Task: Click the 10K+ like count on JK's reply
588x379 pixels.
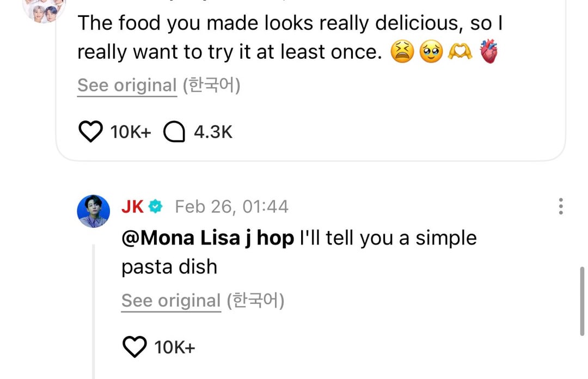Action: click(x=175, y=347)
